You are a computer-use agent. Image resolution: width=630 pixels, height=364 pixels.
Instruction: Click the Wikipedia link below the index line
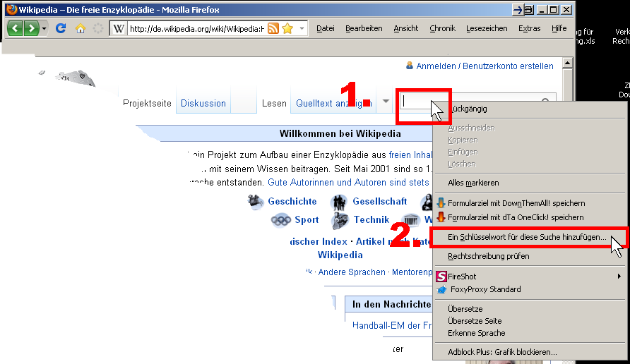[340, 255]
